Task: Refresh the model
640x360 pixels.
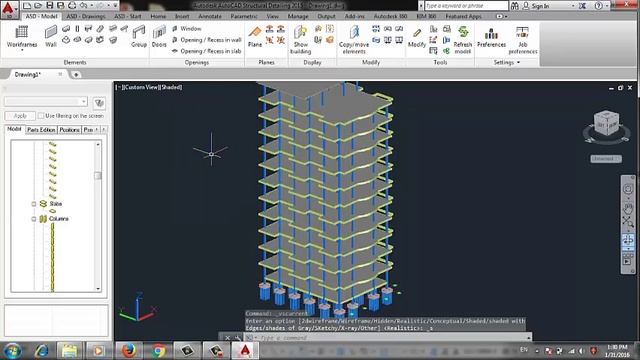Action: (x=463, y=40)
